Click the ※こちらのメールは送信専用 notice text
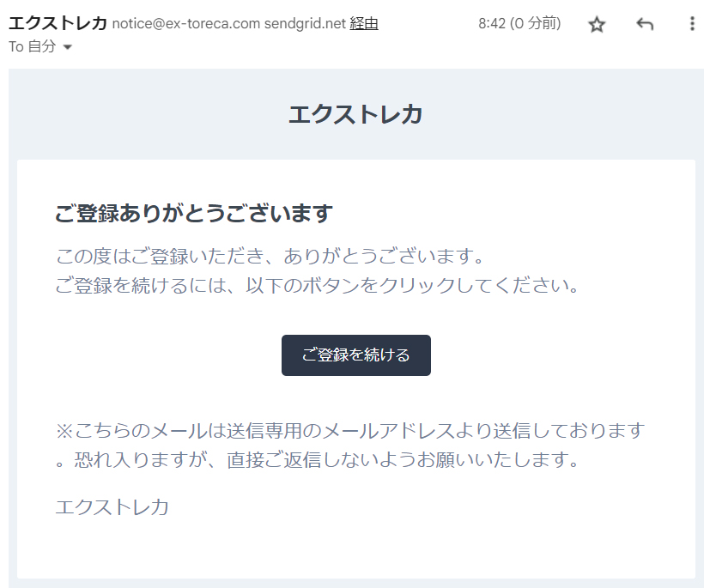 point(350,445)
